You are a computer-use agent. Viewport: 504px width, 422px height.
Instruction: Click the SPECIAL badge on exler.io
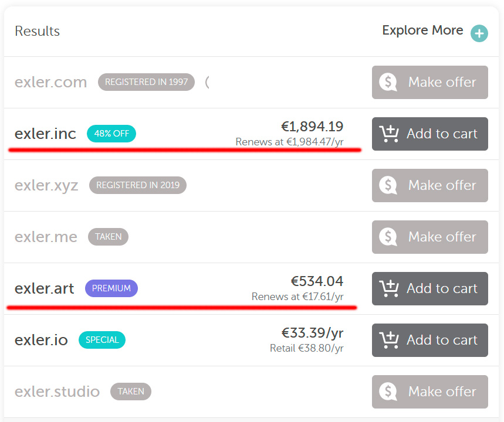coord(102,340)
